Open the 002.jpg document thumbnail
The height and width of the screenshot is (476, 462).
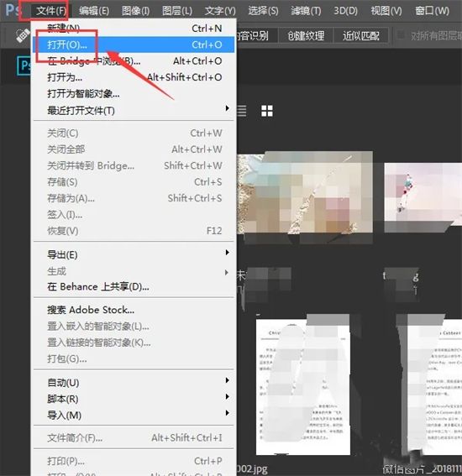click(x=303, y=387)
